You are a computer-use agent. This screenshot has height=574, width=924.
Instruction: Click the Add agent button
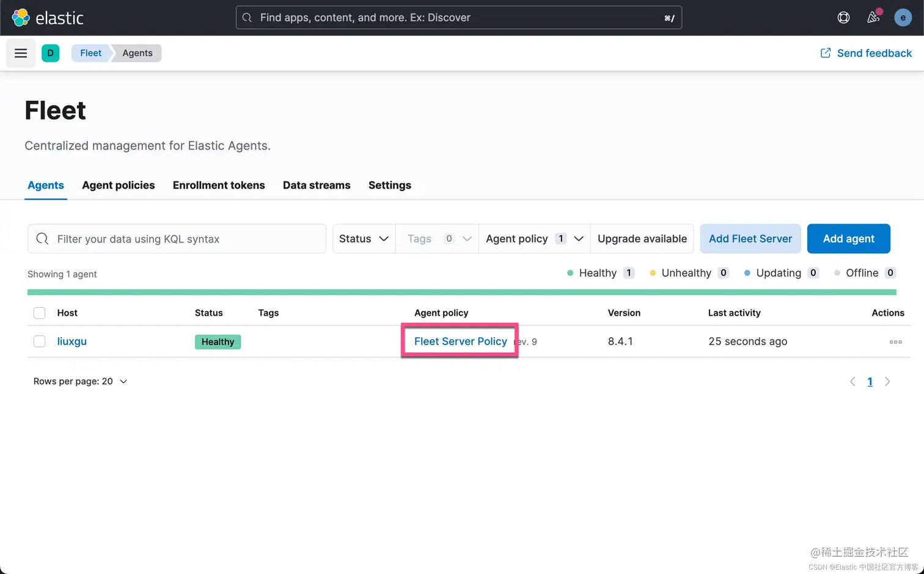coord(848,239)
